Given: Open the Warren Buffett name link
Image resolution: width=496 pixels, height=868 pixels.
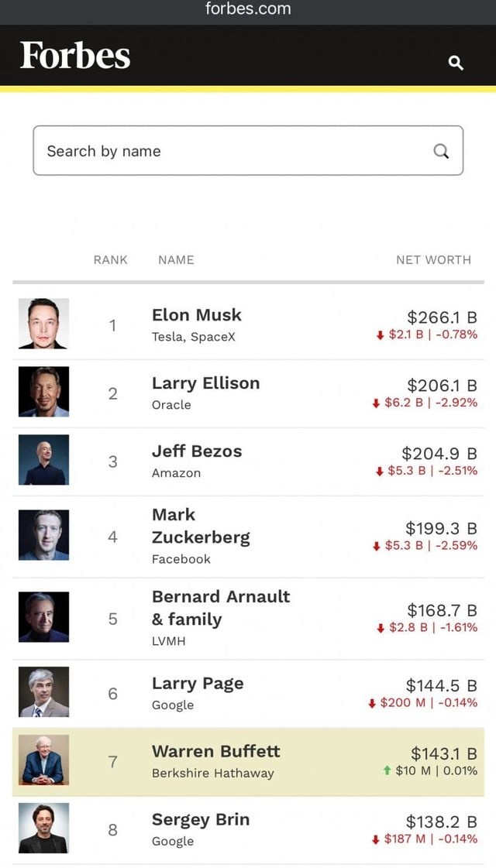Looking at the screenshot, I should click(216, 751).
